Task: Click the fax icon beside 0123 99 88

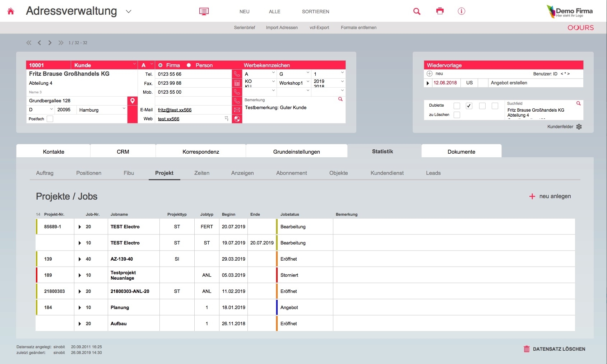Action: 237,83
